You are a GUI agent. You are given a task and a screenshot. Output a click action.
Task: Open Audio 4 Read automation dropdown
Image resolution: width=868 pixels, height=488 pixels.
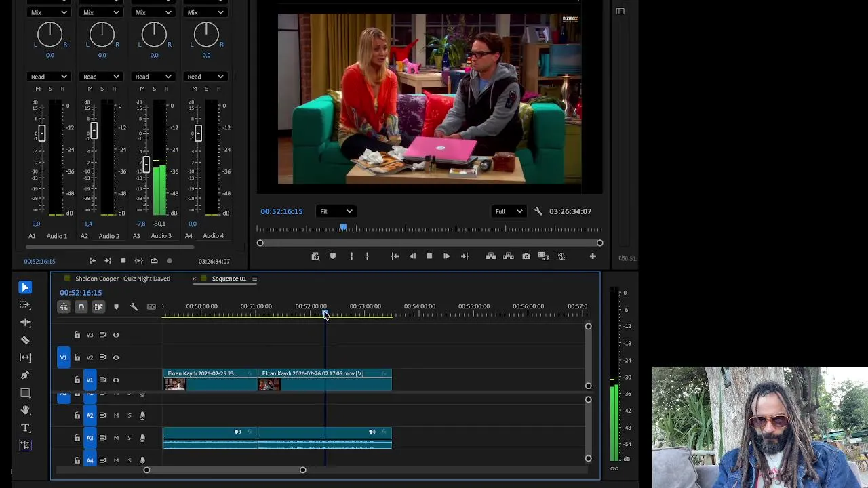point(205,77)
